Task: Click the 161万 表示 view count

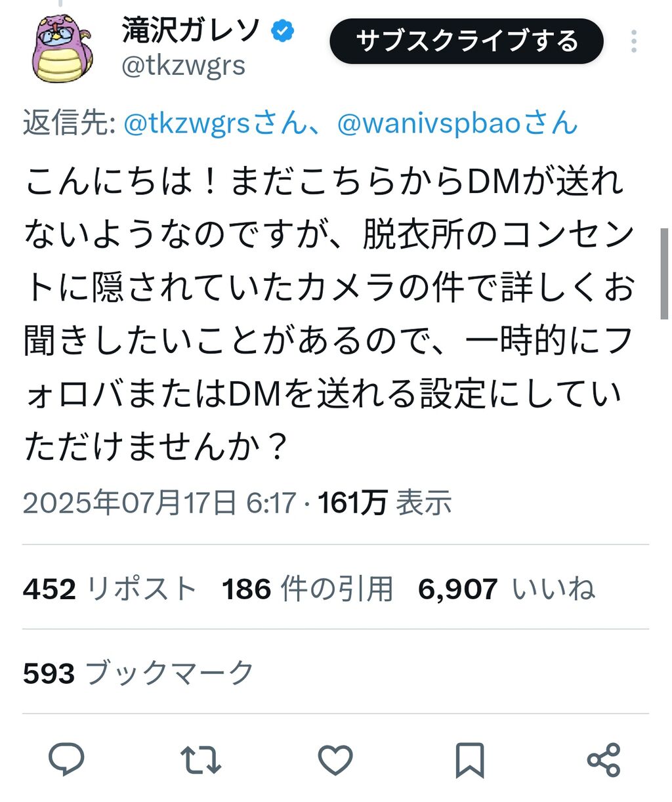Action: [x=385, y=503]
